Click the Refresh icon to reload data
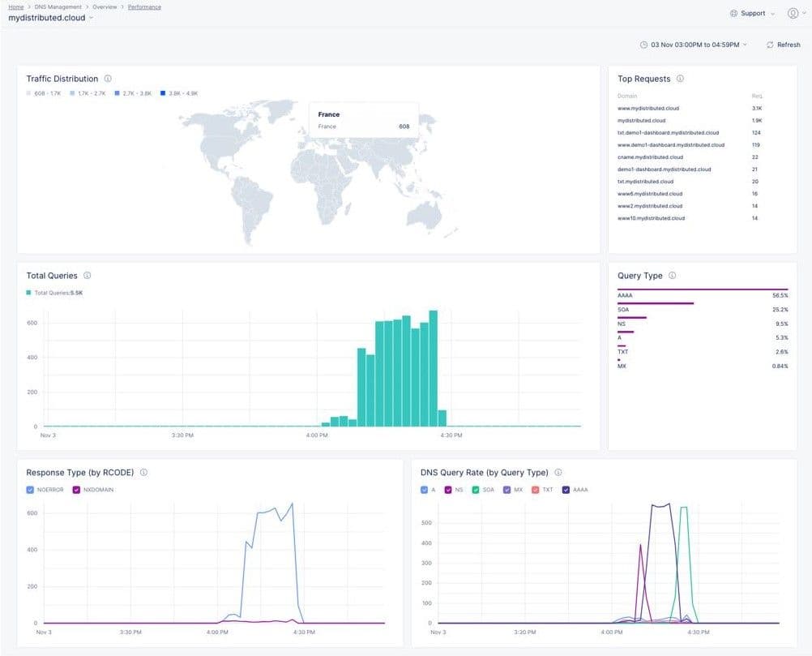This screenshot has width=812, height=656. pos(770,45)
